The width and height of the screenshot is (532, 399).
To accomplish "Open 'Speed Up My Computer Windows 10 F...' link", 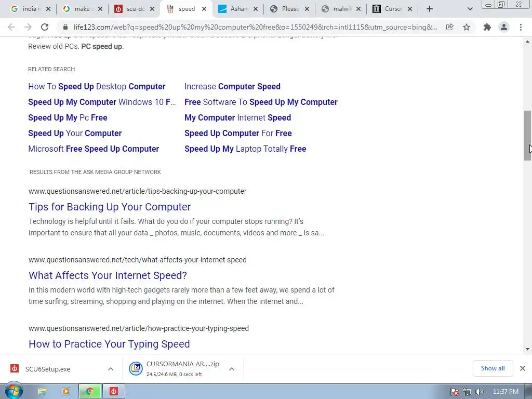I will click(x=102, y=102).
